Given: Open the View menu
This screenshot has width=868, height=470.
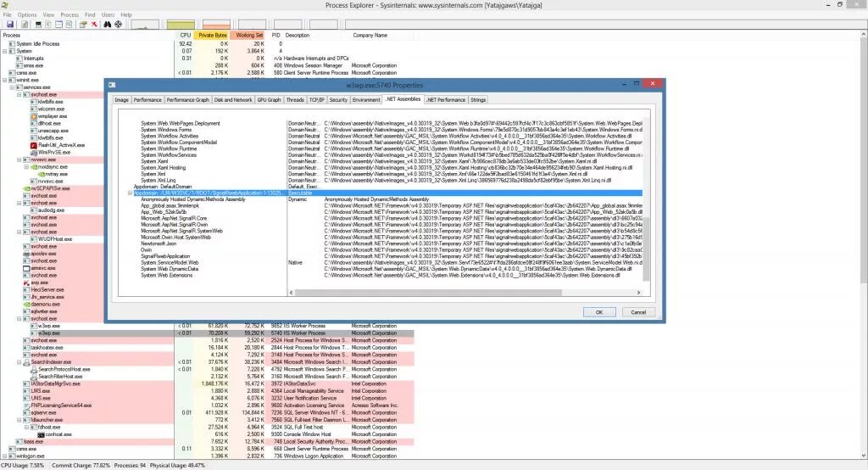Looking at the screenshot, I should point(48,15).
